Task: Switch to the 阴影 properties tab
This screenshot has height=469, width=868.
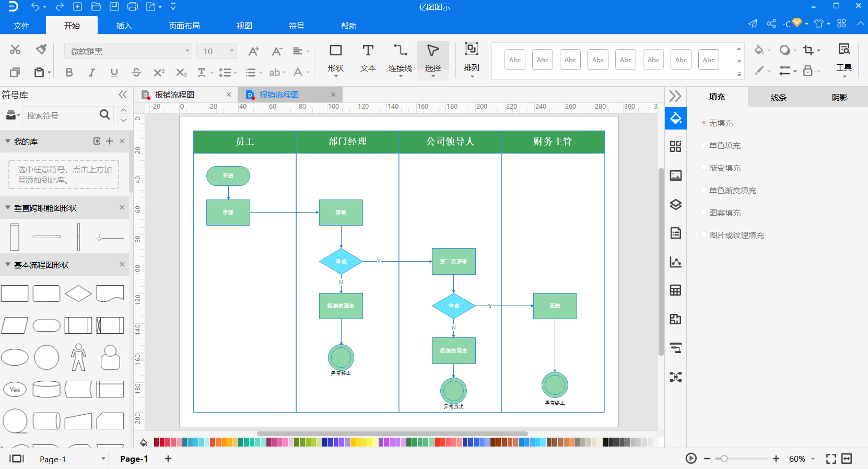Action: (840, 97)
